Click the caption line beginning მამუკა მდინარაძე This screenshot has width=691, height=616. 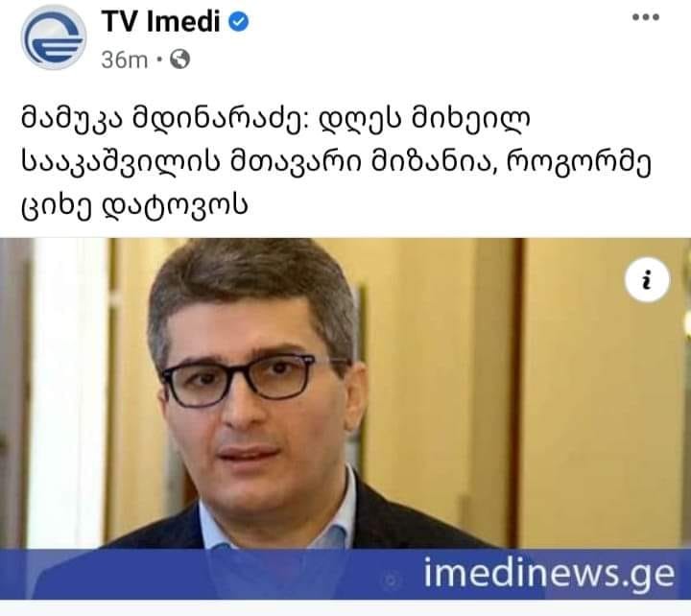(x=275, y=119)
